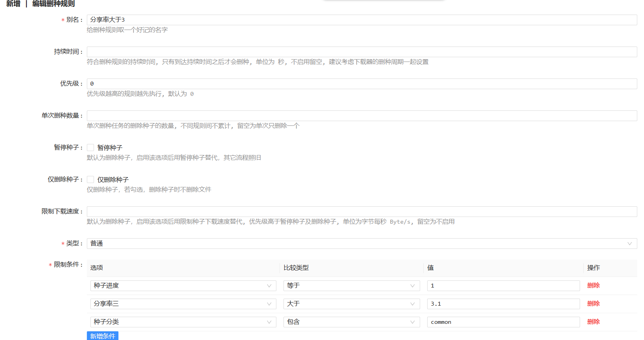The width and height of the screenshot is (644, 340).
Task: Select the 优先级 input field
Action: (x=361, y=84)
